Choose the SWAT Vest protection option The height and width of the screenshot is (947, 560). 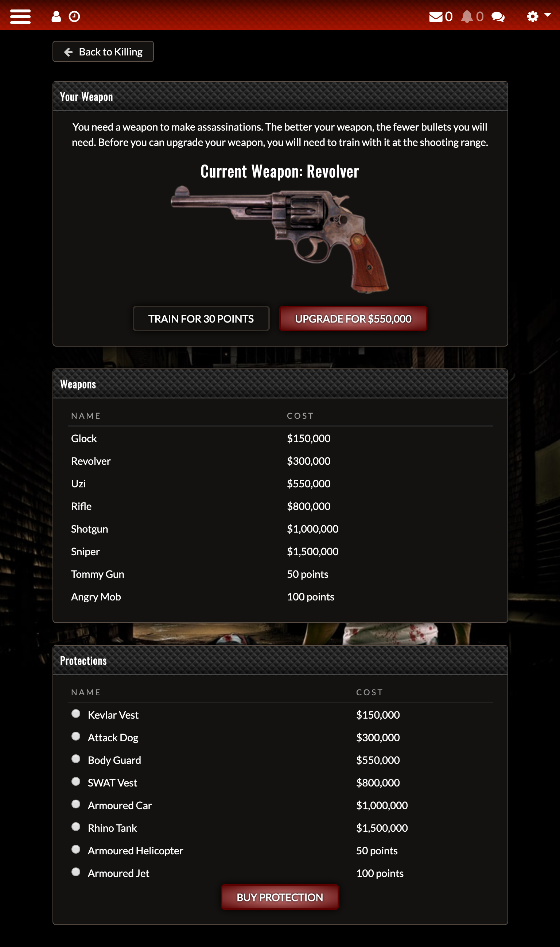point(76,782)
